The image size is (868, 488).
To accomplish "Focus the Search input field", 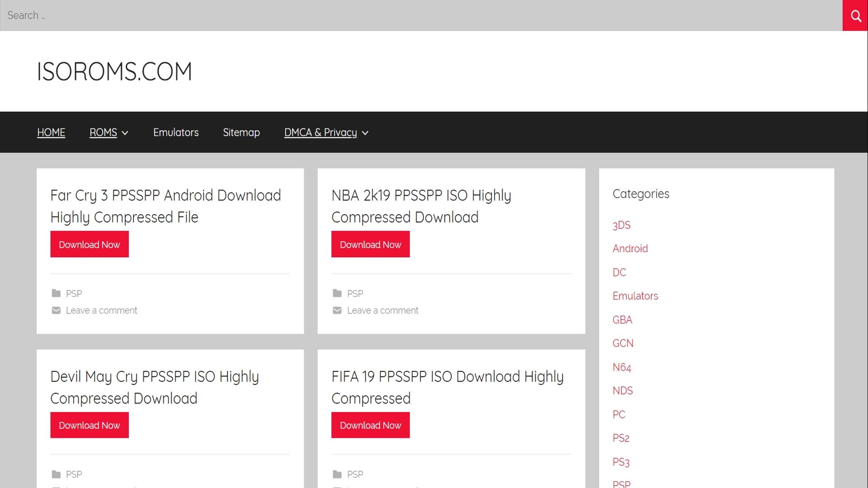I will point(421,15).
